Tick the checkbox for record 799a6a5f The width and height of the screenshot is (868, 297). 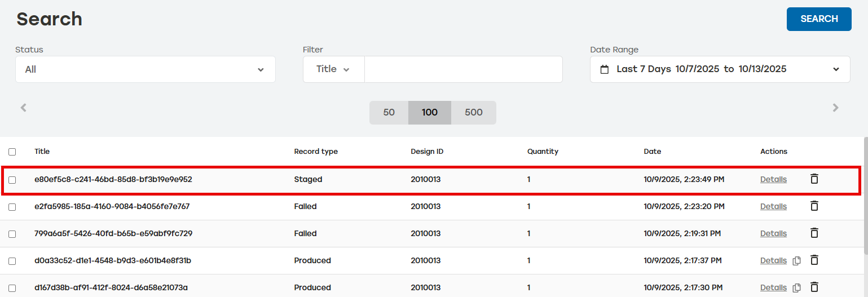12,234
